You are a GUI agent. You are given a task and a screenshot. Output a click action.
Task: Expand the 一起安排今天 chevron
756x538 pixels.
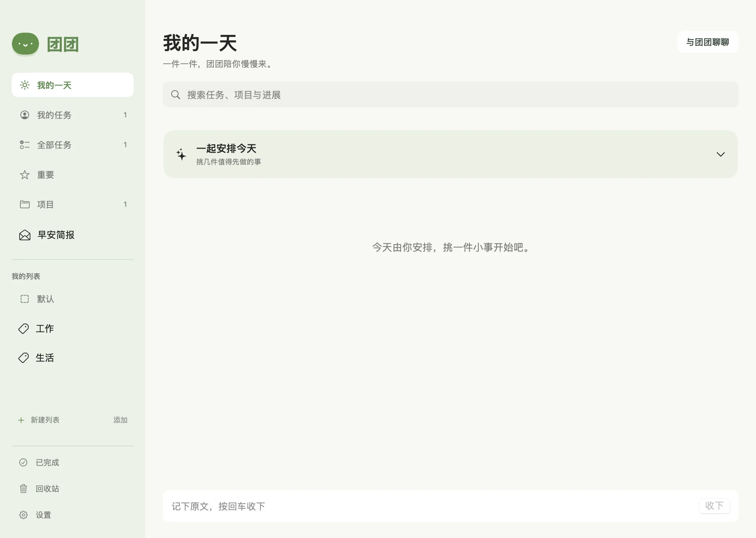coord(720,154)
